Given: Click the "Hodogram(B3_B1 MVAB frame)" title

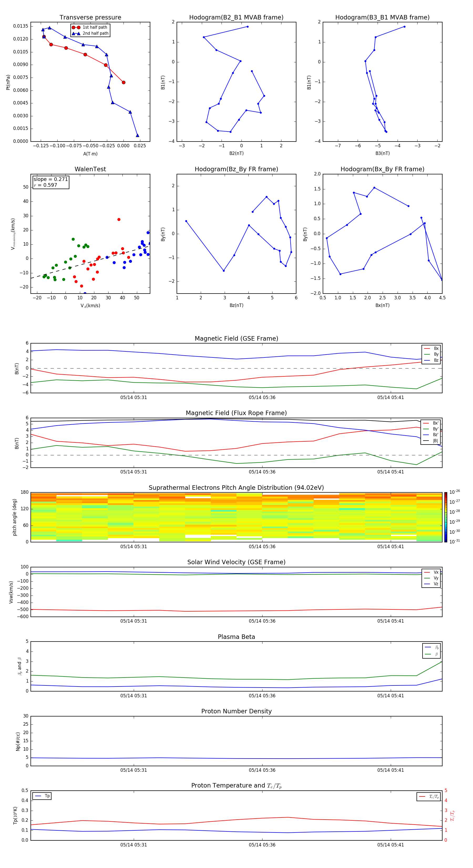Looking at the screenshot, I should coord(382,18).
